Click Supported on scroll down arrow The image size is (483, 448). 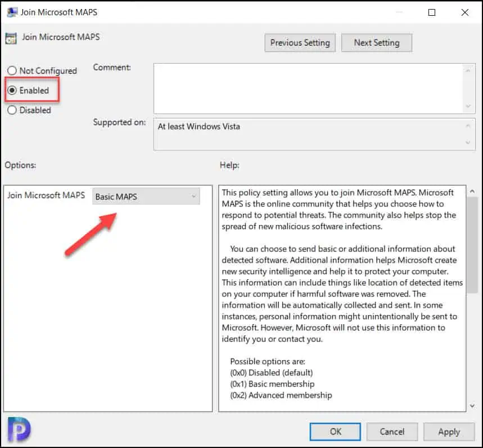point(468,142)
